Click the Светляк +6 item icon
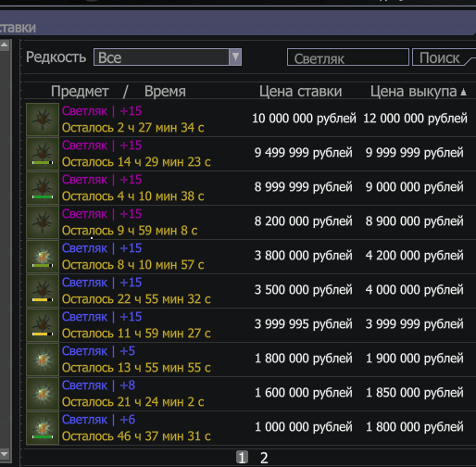Viewport: 476px width, 467px height. point(43,428)
